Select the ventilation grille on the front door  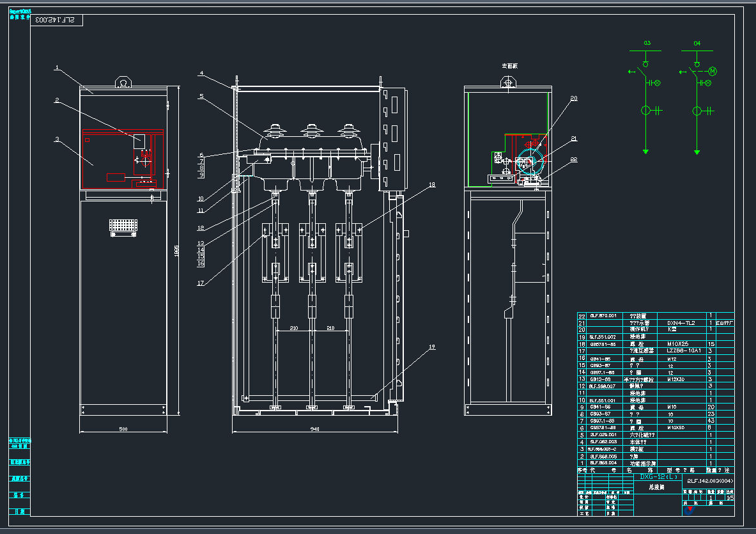point(123,226)
